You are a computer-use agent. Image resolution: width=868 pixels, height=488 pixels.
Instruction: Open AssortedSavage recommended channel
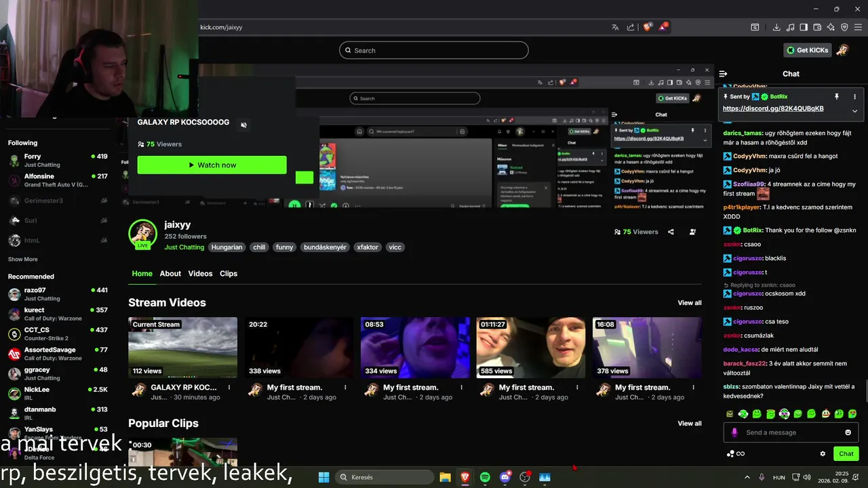click(58, 354)
